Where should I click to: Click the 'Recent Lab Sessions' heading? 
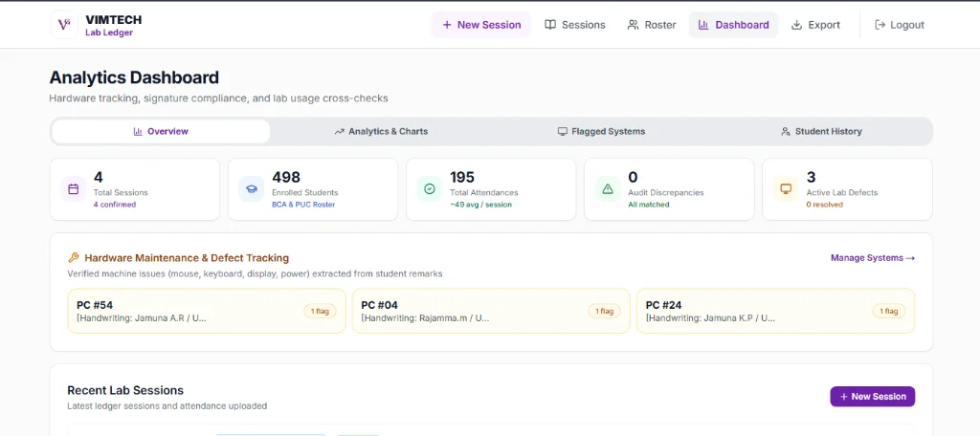point(125,390)
